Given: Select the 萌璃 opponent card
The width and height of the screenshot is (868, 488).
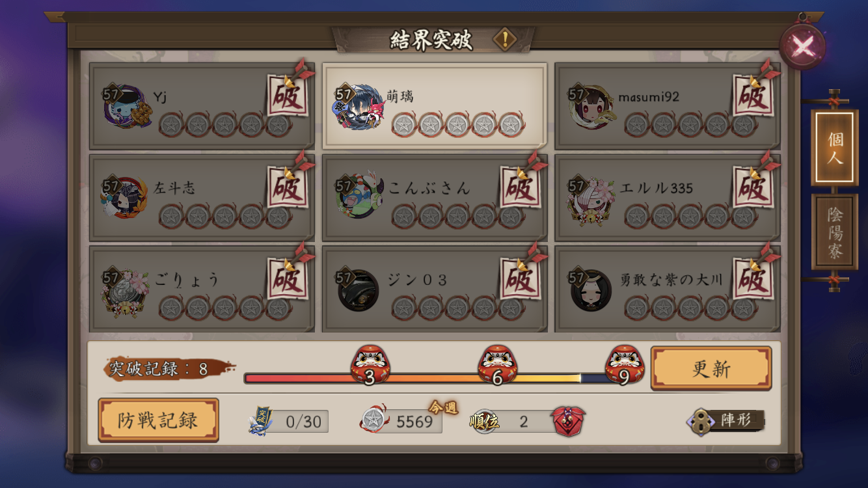Looking at the screenshot, I should [x=435, y=107].
